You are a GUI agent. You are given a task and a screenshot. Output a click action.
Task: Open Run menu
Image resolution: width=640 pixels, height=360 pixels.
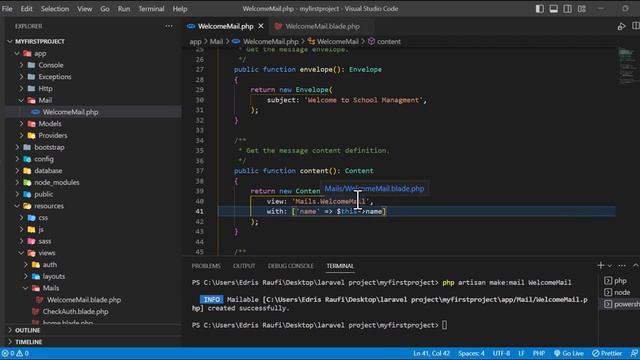124,9
